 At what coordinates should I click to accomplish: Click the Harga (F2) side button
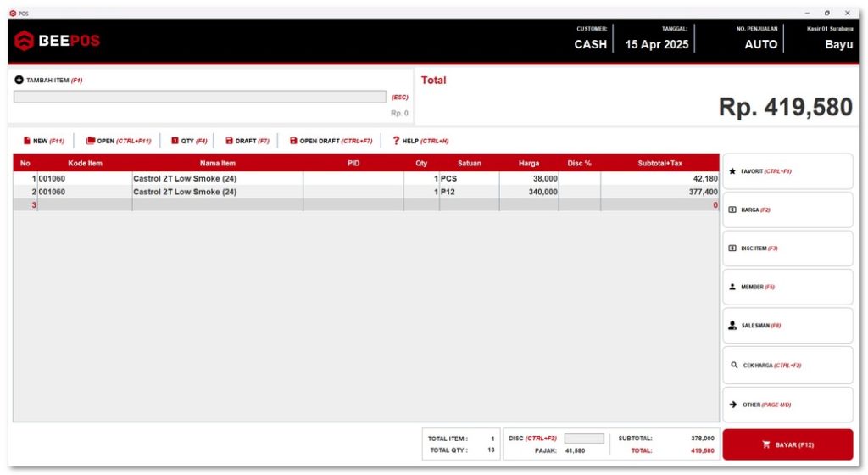787,210
